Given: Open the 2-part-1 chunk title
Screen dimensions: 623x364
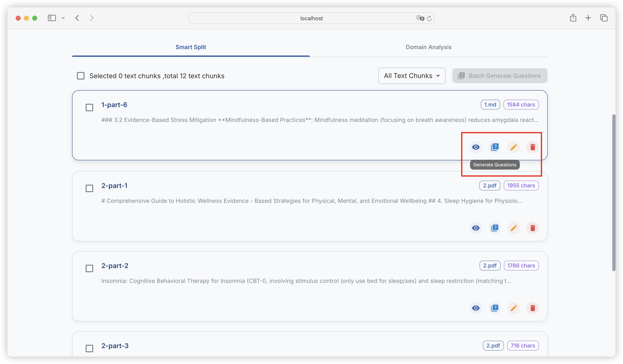Looking at the screenshot, I should click(114, 186).
